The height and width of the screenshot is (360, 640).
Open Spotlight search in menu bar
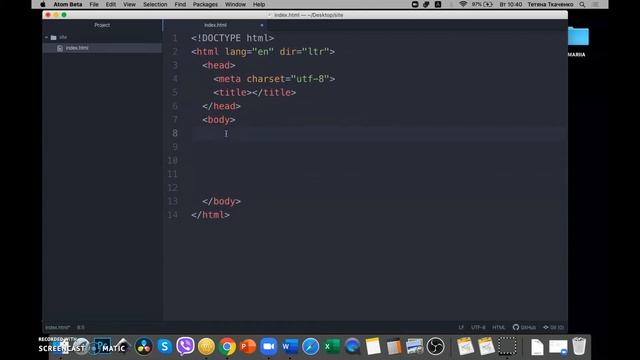point(582,4)
